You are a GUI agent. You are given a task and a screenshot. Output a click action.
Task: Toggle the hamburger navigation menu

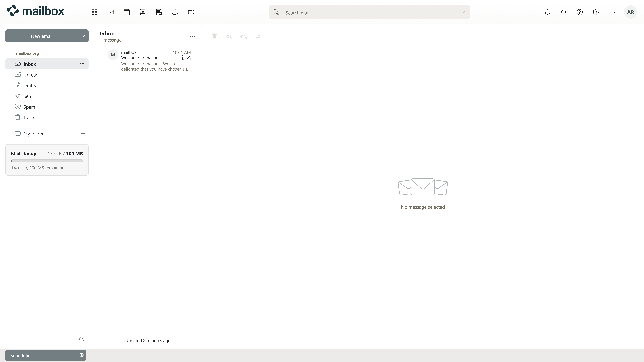(x=78, y=12)
